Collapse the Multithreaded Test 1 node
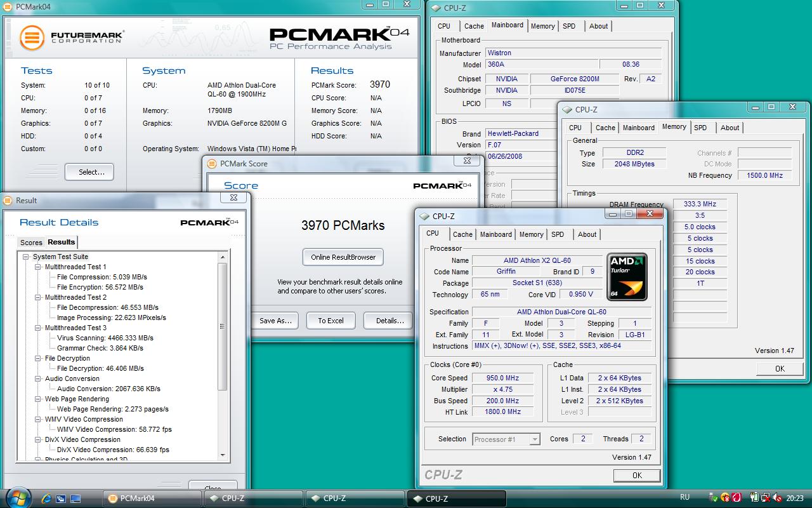Image resolution: width=812 pixels, height=508 pixels. pyautogui.click(x=38, y=267)
